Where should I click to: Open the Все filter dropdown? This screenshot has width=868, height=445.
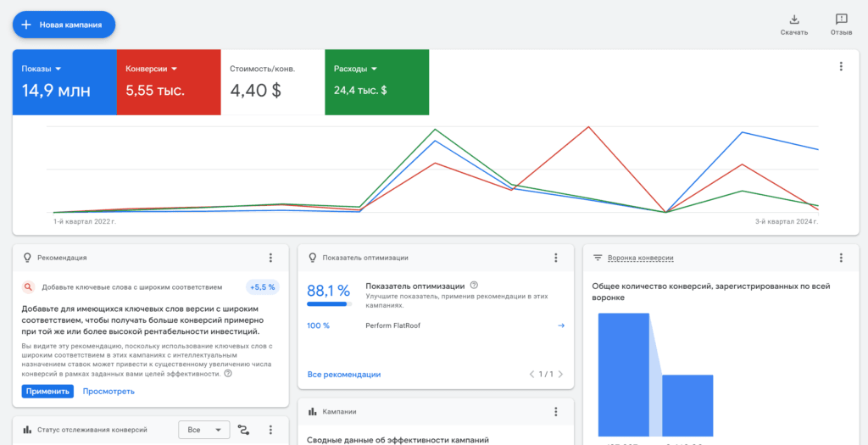(x=203, y=430)
